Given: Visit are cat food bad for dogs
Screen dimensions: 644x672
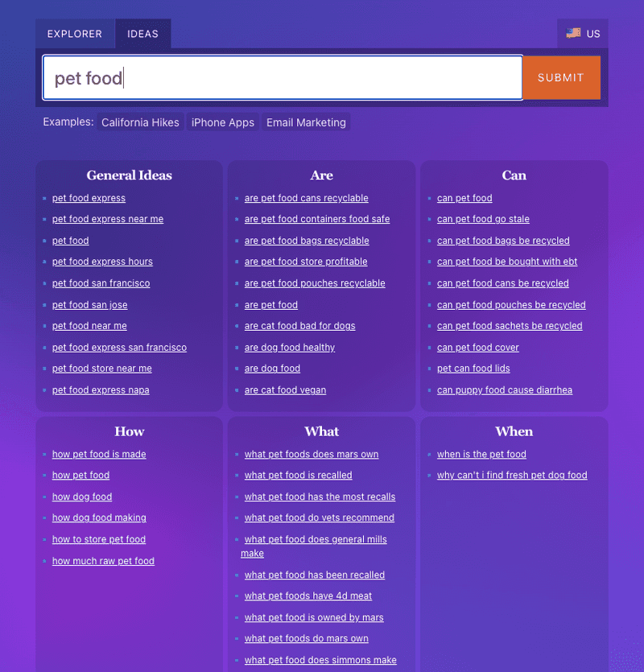Looking at the screenshot, I should coord(299,326).
